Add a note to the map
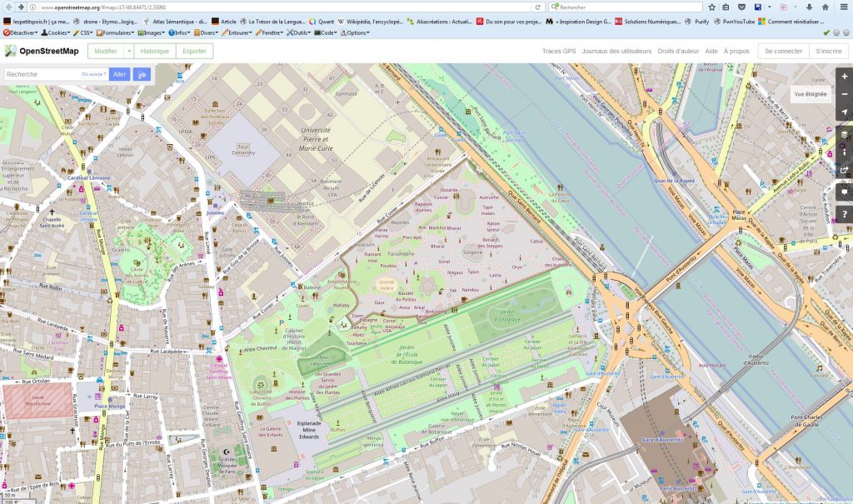This screenshot has width=853, height=504. (x=844, y=191)
